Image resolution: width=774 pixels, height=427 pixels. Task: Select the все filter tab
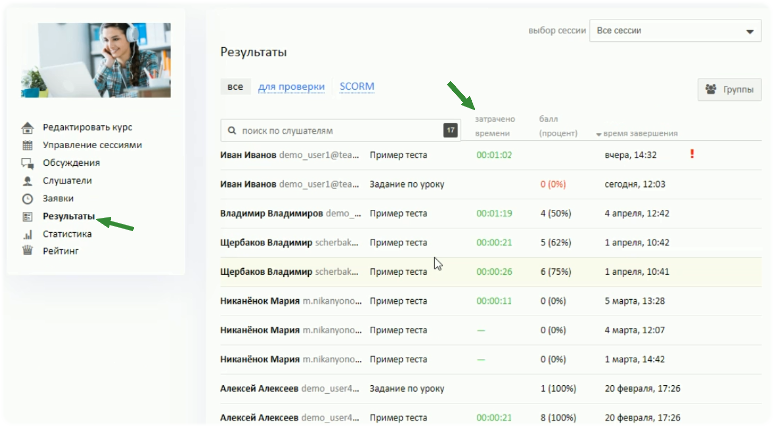click(235, 87)
